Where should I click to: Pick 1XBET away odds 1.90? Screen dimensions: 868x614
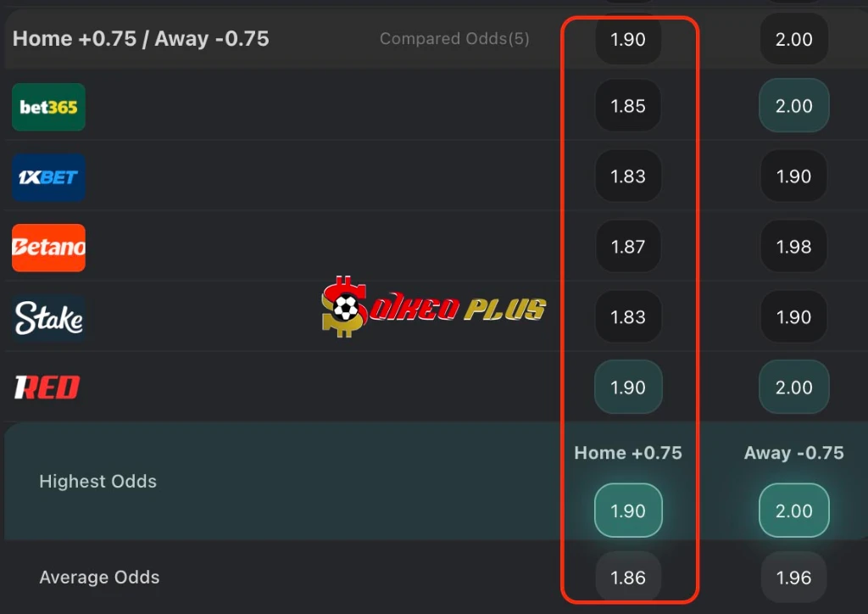[x=793, y=176]
